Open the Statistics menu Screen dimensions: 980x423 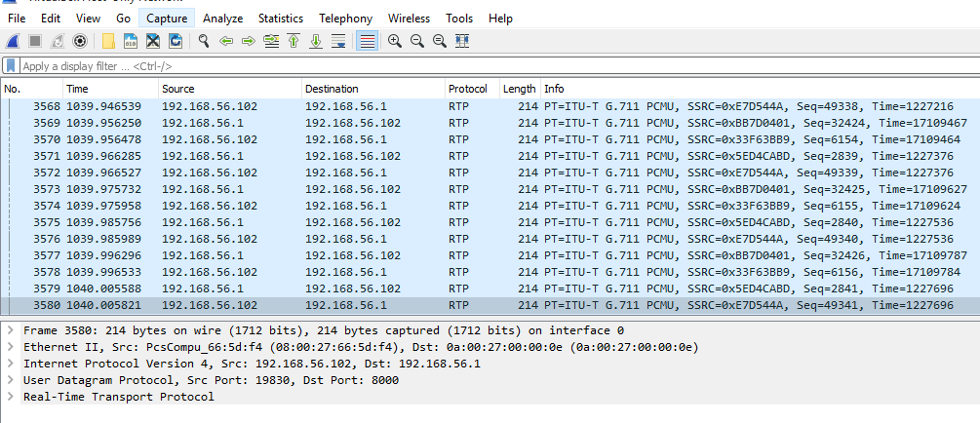pyautogui.click(x=280, y=19)
